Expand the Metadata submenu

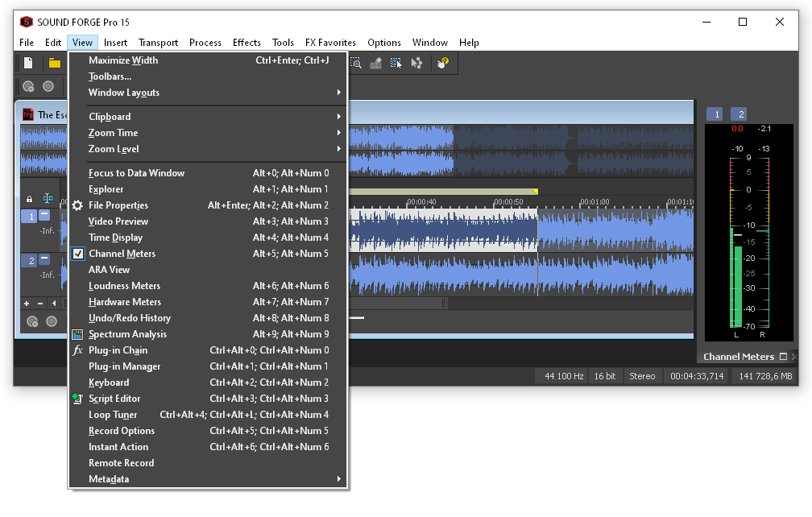pyautogui.click(x=113, y=478)
